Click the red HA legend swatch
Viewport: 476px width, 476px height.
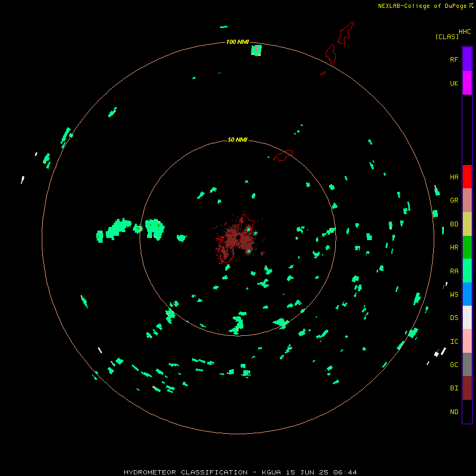click(x=467, y=177)
